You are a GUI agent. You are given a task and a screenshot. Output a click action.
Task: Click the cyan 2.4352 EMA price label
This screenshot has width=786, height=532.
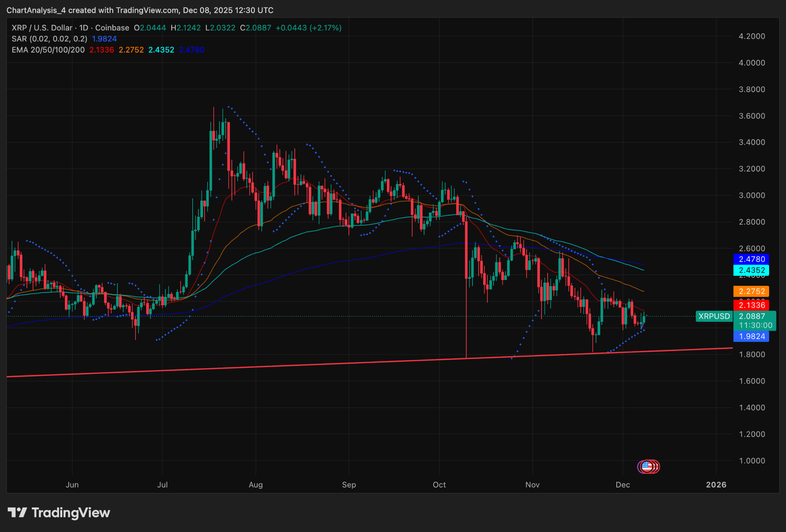[x=752, y=270]
